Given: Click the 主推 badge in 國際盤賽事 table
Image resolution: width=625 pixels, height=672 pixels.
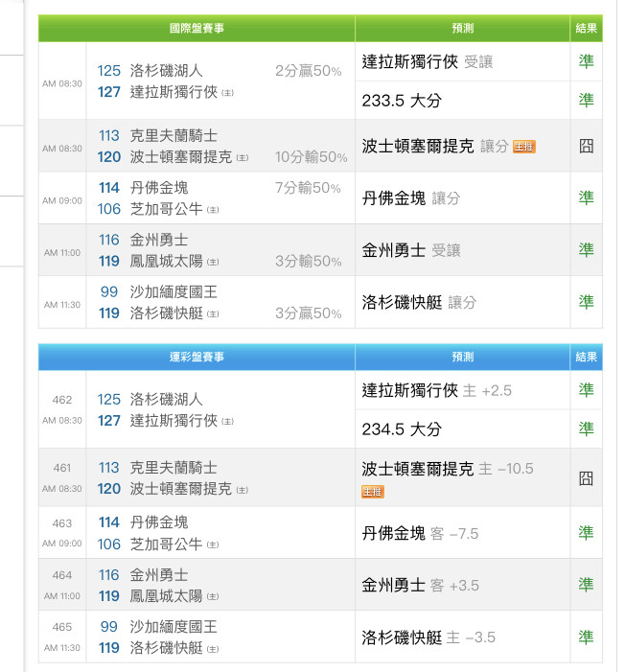Looking at the screenshot, I should point(523,147).
